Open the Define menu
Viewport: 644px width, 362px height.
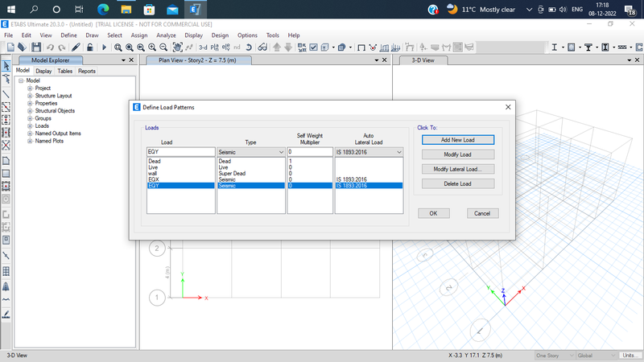pos(68,35)
